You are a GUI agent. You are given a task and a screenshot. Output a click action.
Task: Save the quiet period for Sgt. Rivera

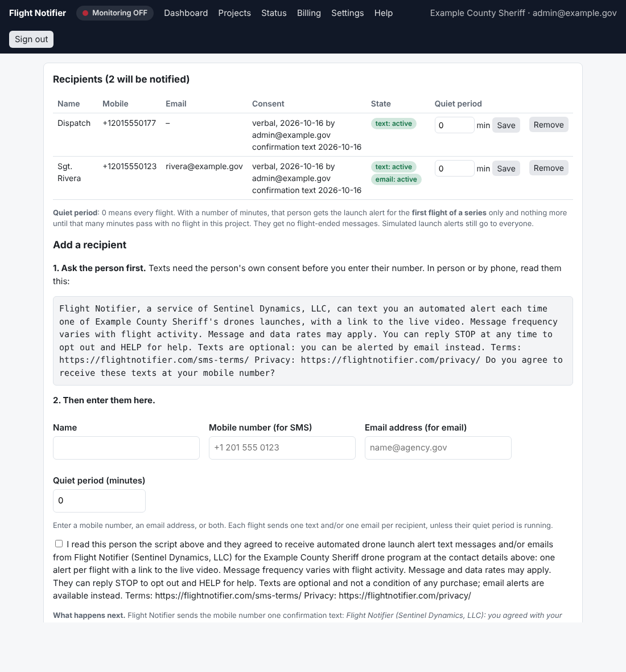pyautogui.click(x=506, y=169)
